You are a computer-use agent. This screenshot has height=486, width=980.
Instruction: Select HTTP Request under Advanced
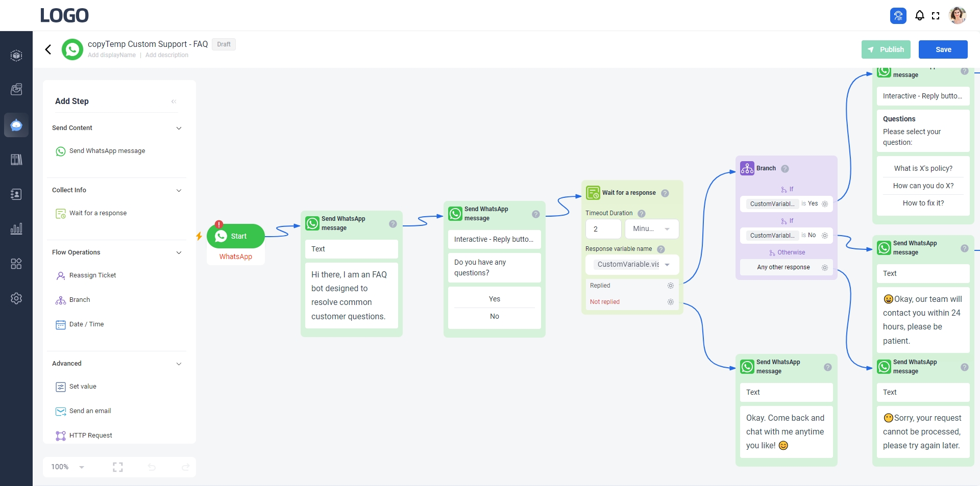[90, 436]
